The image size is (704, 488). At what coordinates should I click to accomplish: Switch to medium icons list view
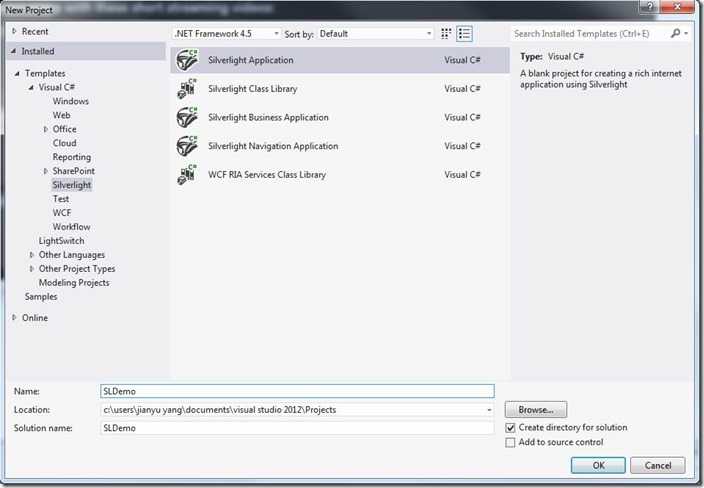(x=464, y=34)
